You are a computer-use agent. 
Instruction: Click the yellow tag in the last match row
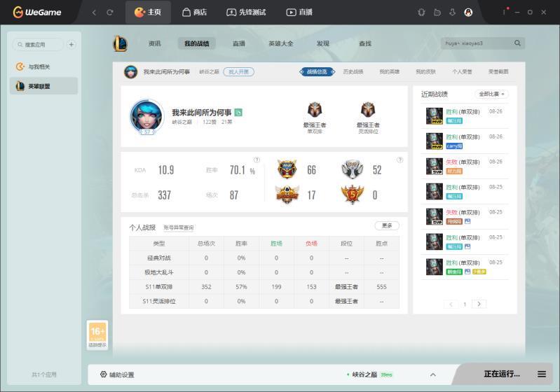(479, 272)
